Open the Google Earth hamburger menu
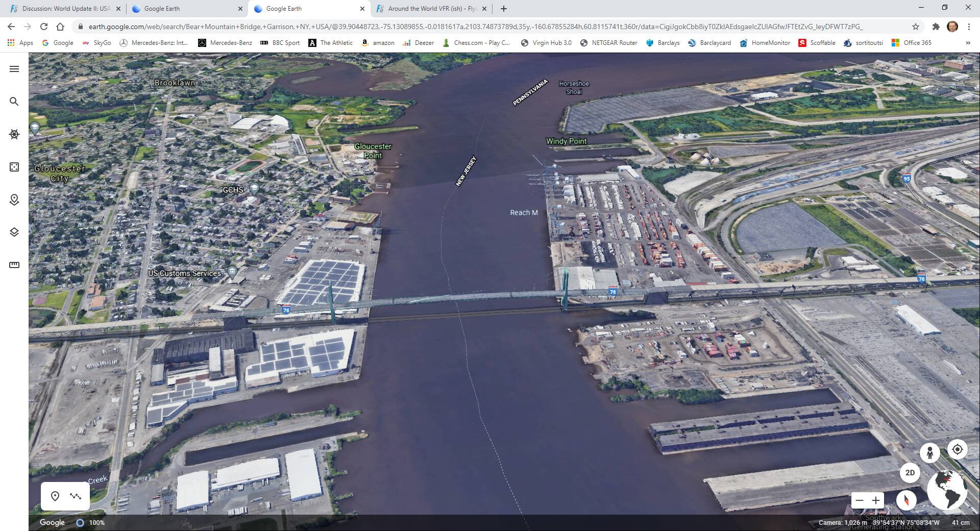 14,69
